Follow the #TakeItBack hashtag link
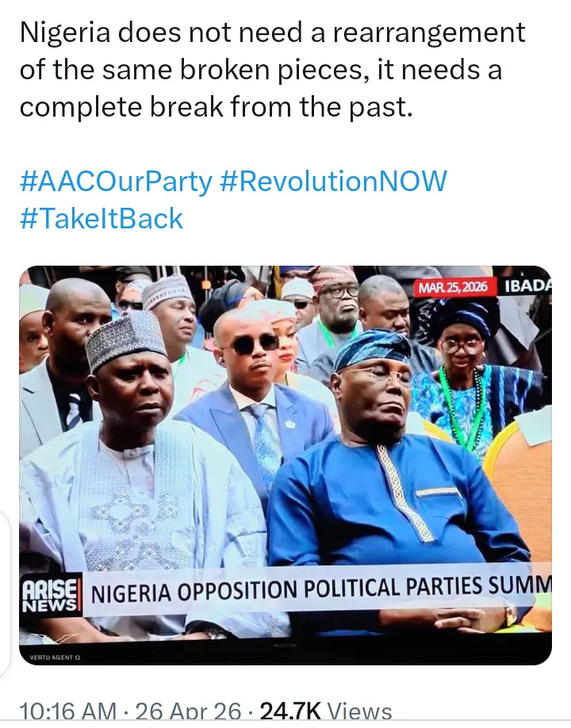The image size is (571, 728). 101,218
